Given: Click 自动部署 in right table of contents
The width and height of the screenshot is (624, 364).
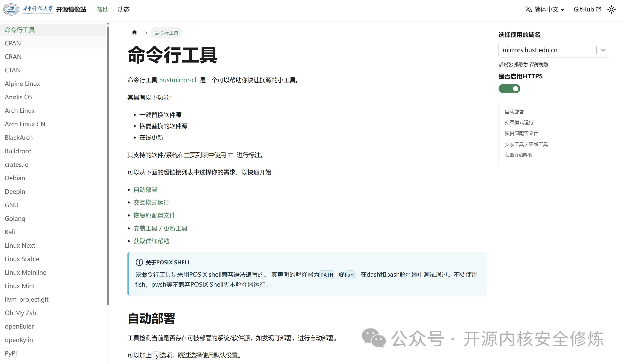Looking at the screenshot, I should tap(514, 112).
